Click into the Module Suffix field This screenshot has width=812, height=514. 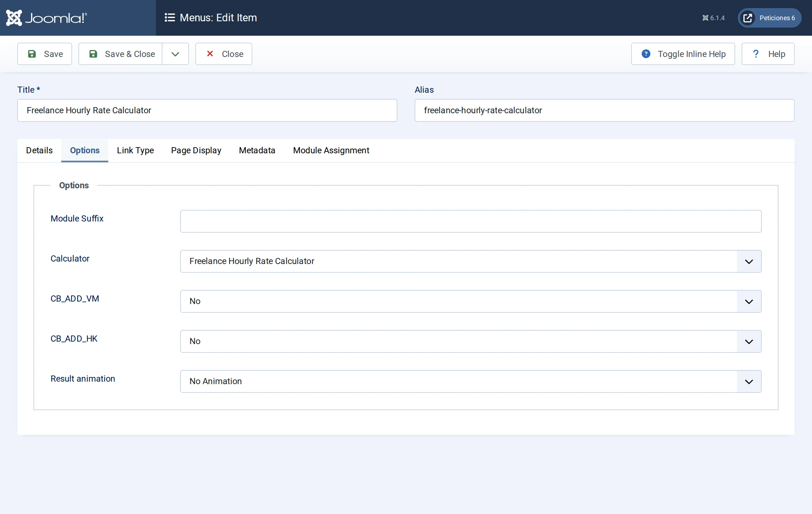coord(471,221)
